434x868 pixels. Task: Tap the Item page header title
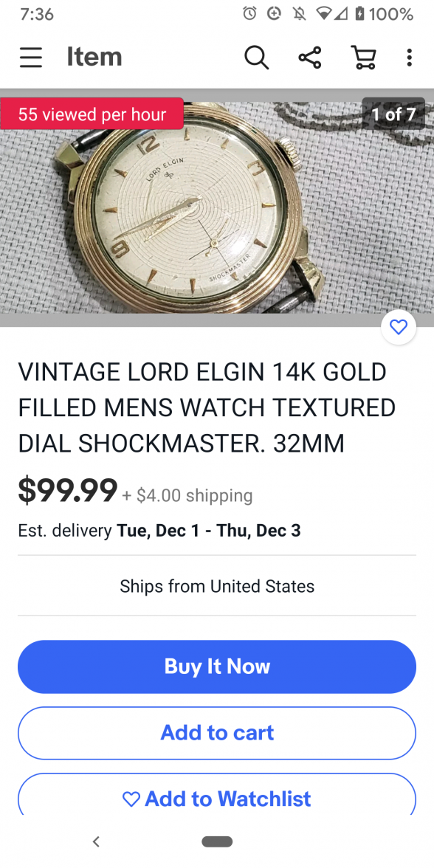pos(94,57)
